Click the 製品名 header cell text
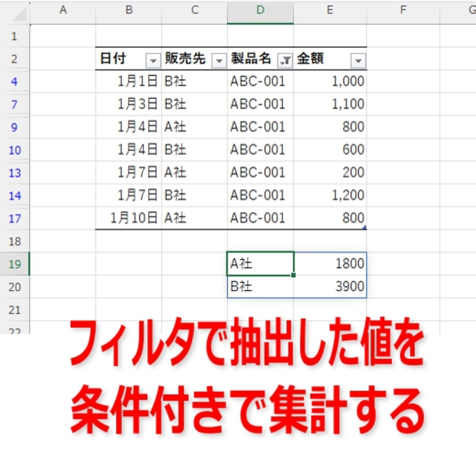The height and width of the screenshot is (453, 476). (x=251, y=59)
